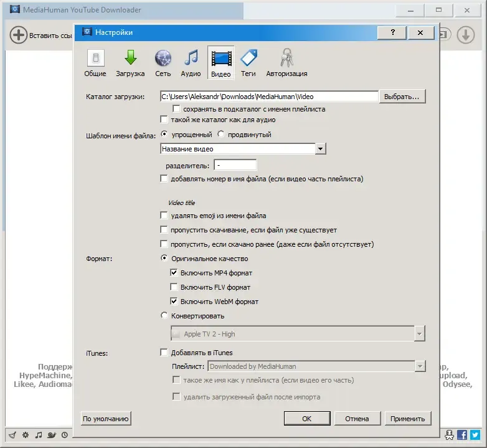This screenshot has width=487, height=448.
Task: Open the Общие settings tab
Action: (x=95, y=63)
